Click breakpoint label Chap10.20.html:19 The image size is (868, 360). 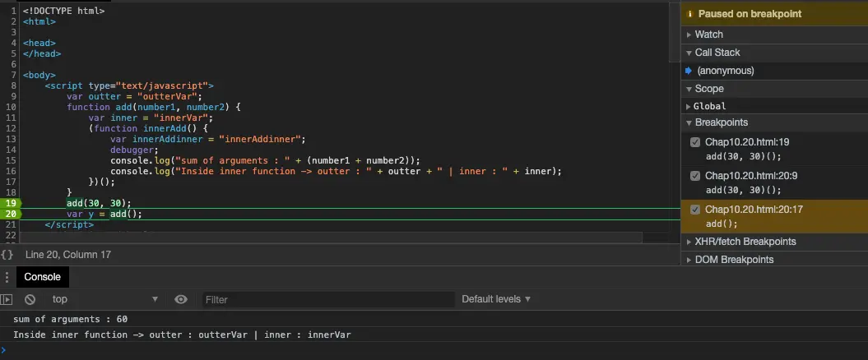(747, 142)
